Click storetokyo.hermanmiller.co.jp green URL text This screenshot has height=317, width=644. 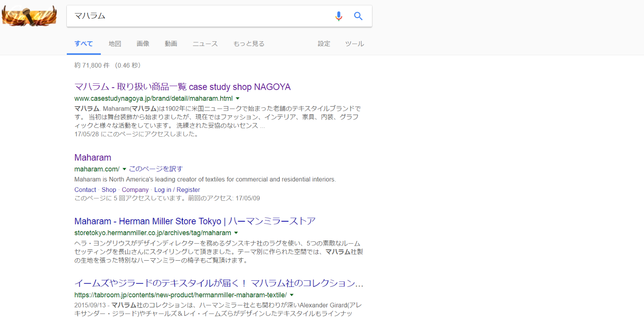coord(153,233)
